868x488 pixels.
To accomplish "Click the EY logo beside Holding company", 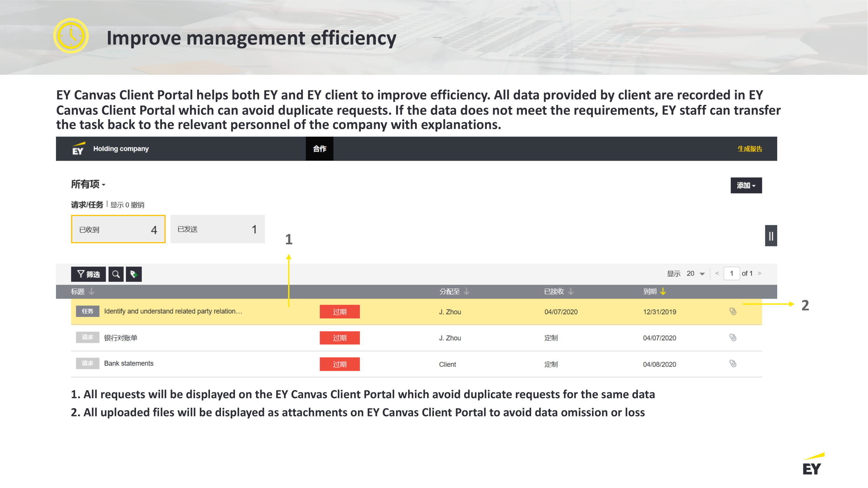I will [x=78, y=149].
